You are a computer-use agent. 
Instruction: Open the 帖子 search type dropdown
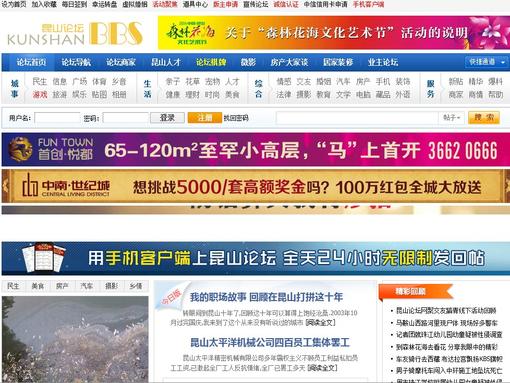click(x=451, y=118)
